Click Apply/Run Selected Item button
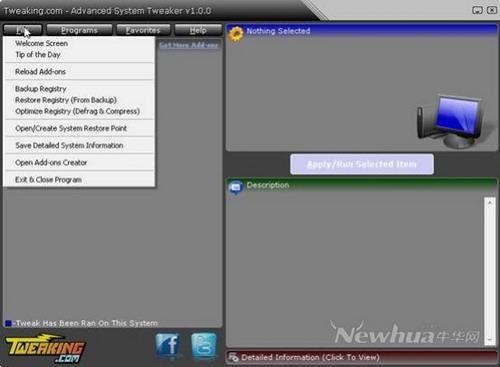The height and width of the screenshot is (367, 500). pos(362,164)
